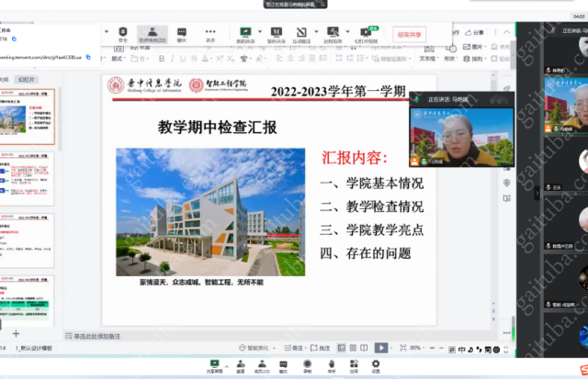Open the vertical three-dot menu beside Share
Viewport: 588px width, 379px height.
pos(495,32)
